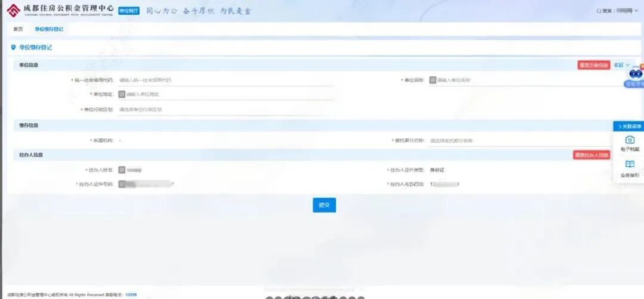Click the icon in 经办人姓名 field
The width and height of the screenshot is (644, 299).
coord(122,170)
